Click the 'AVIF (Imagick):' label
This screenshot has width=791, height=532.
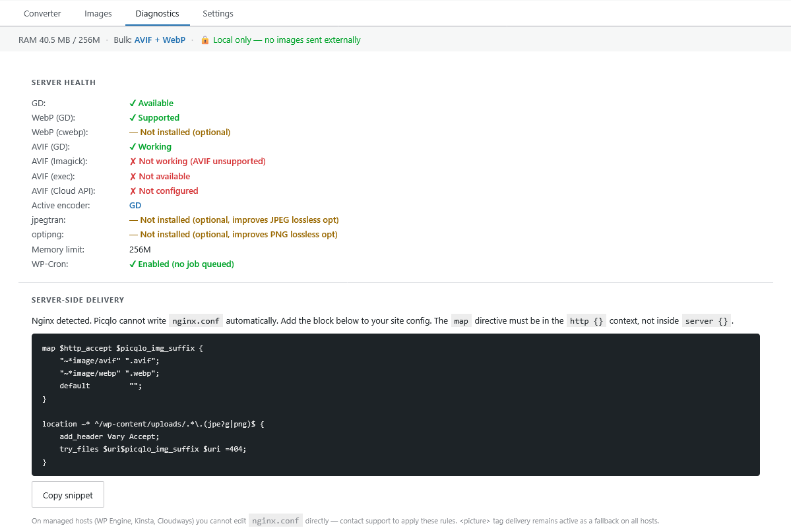(59, 162)
